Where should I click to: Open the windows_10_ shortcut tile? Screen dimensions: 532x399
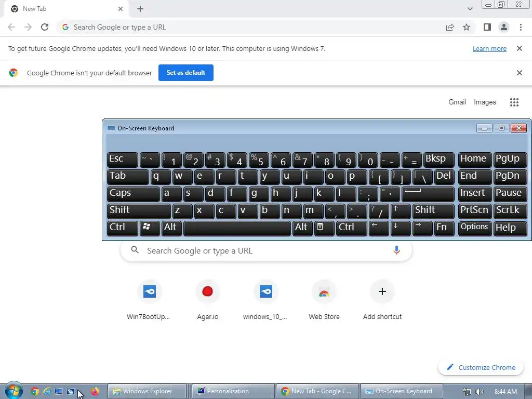pos(265,300)
